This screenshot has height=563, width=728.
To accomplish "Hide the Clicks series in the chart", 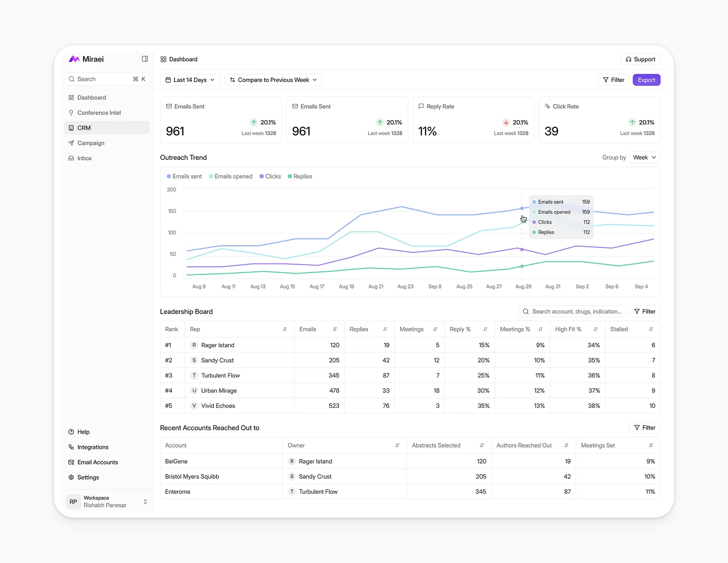I will [270, 176].
